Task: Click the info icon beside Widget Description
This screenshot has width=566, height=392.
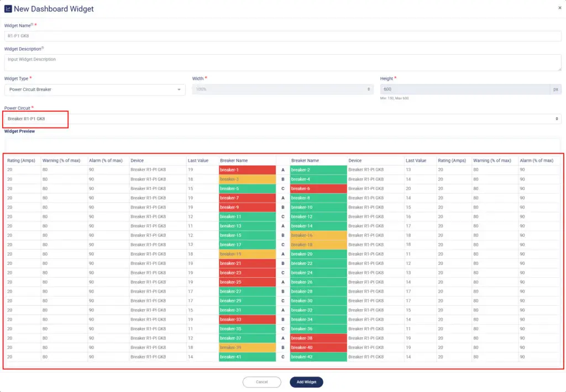Action: pyautogui.click(x=43, y=48)
